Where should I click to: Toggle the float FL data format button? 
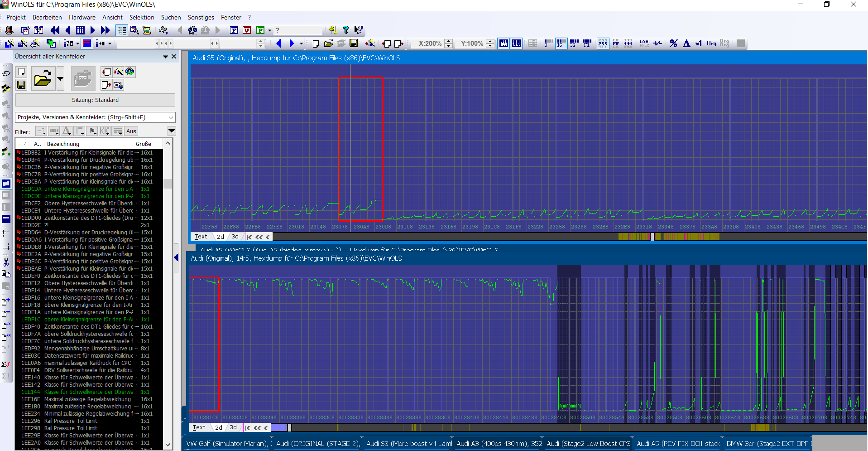(x=587, y=44)
